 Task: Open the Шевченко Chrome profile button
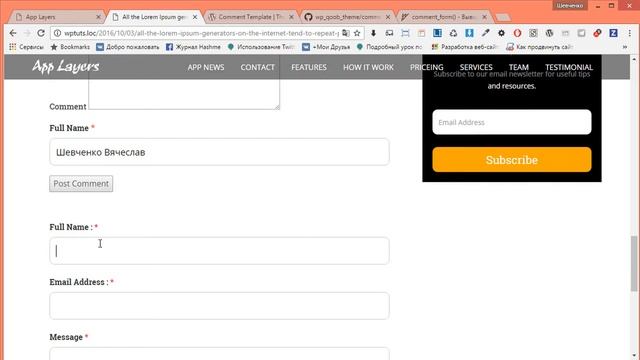point(570,5)
